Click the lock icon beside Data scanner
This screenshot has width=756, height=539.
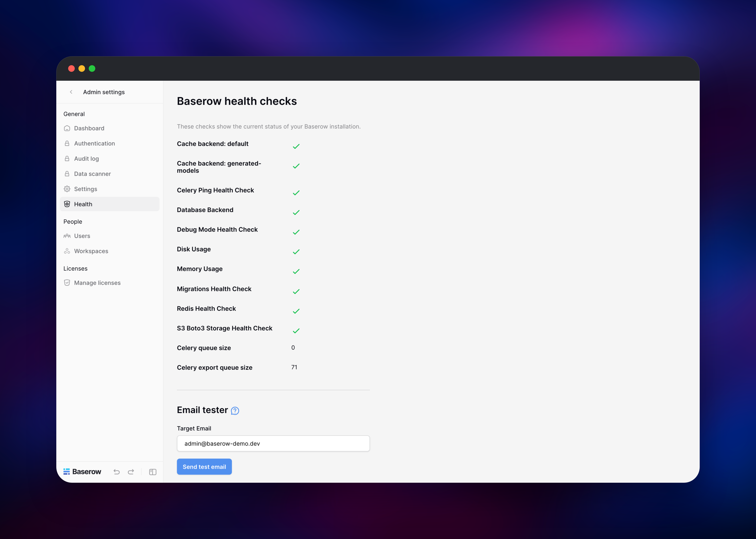pos(67,174)
